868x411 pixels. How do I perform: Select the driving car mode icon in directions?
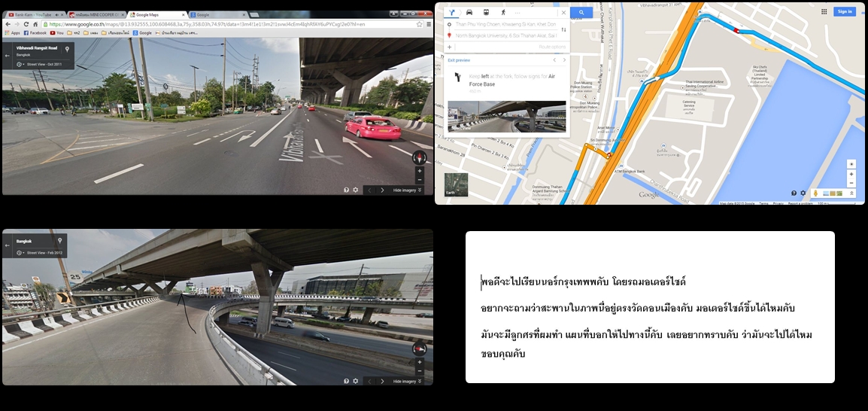pos(469,12)
